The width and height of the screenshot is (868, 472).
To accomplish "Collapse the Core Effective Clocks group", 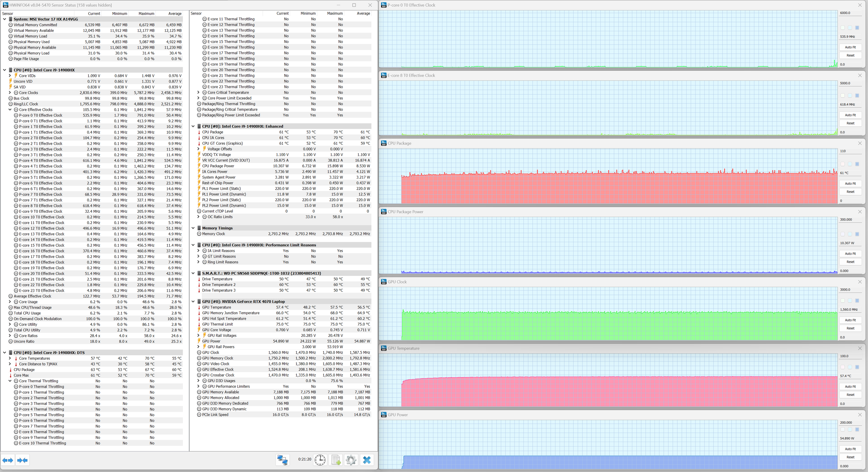I will click(10, 110).
